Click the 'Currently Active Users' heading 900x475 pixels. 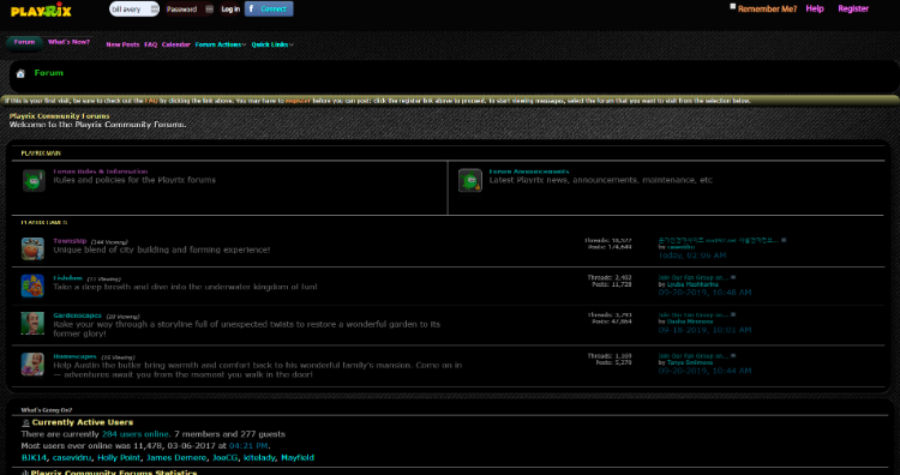click(83, 422)
